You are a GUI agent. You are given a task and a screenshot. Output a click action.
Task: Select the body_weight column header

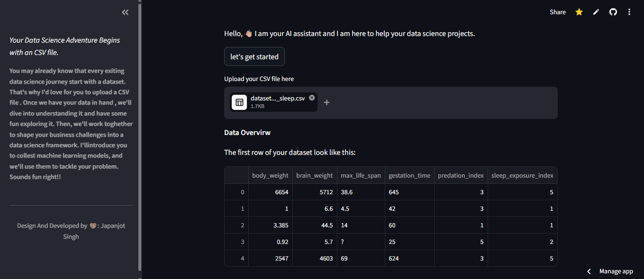[270, 175]
